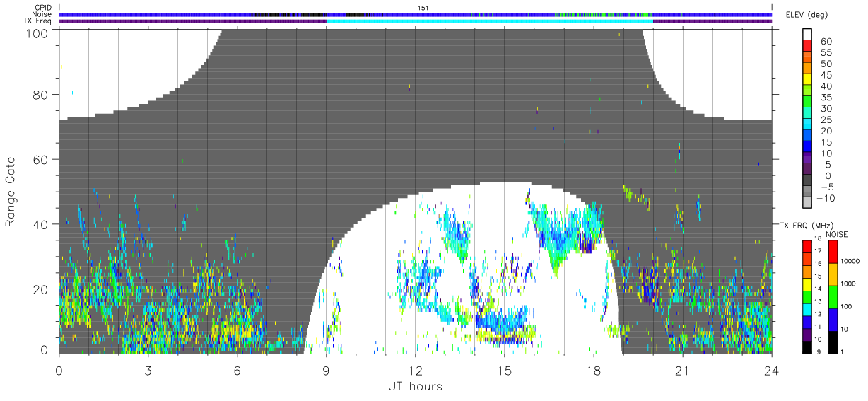Click the '21' tick on UT hours axis
The width and height of the screenshot is (868, 401).
pos(682,370)
